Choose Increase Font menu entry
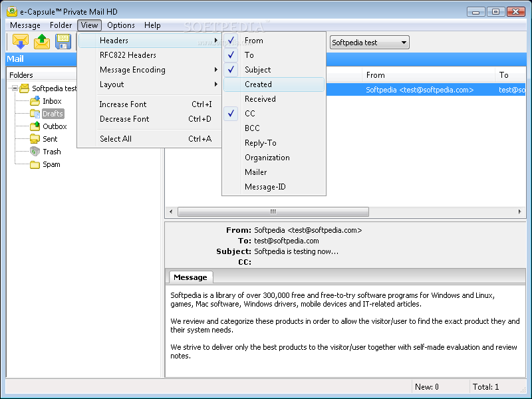 pyautogui.click(x=150, y=104)
